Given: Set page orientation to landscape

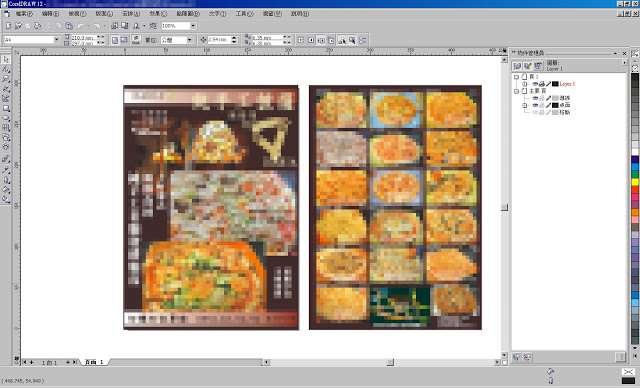Looking at the screenshot, I should tap(124, 40).
